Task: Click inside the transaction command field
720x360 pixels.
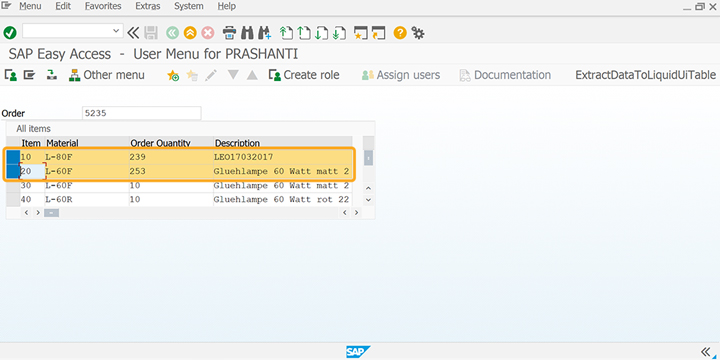Action: (x=67, y=31)
